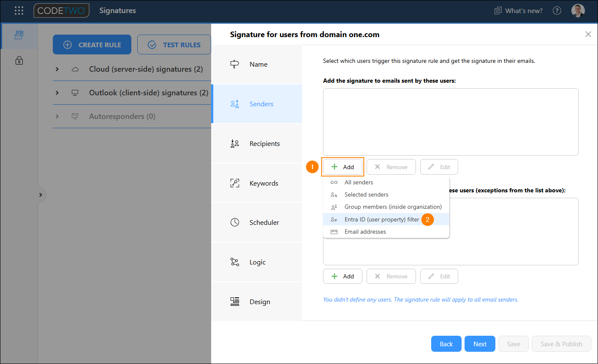Choose All senders from the menu
This screenshot has height=364, width=598.
coord(386,182)
